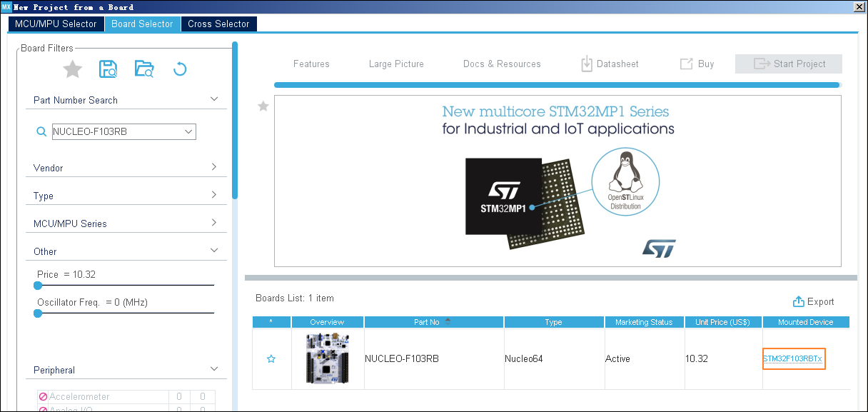Click the Start Project button
Viewport: 868px width, 412px height.
[x=788, y=64]
